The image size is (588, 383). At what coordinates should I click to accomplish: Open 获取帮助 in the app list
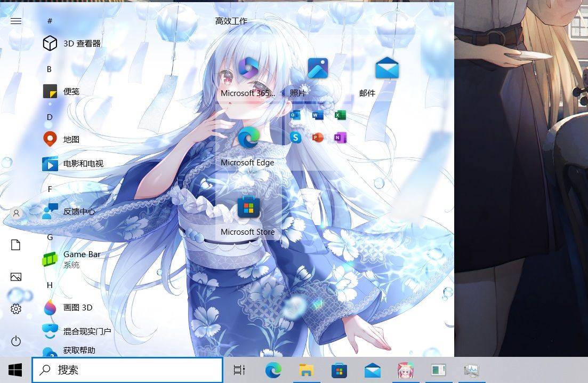(x=69, y=350)
